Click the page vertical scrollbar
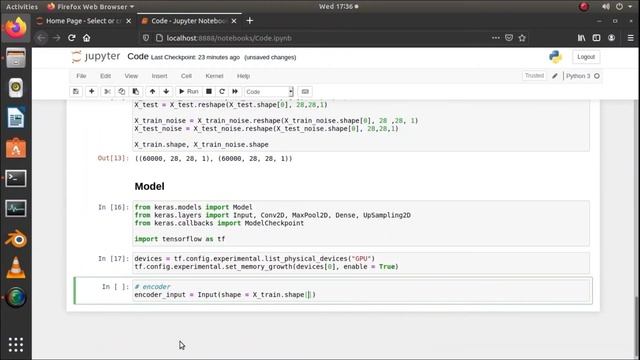 pos(637,327)
